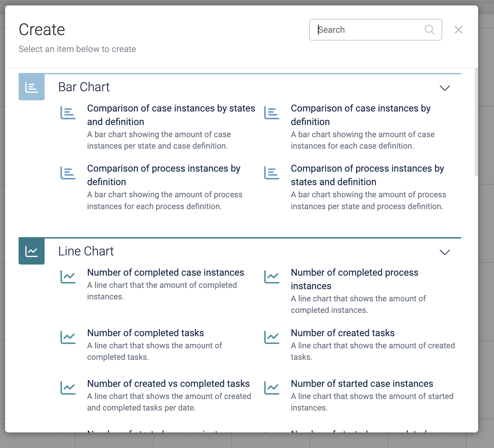Click the icon next to Number of completed case instances
Viewport: 494px width, 448px height.
coord(68,277)
